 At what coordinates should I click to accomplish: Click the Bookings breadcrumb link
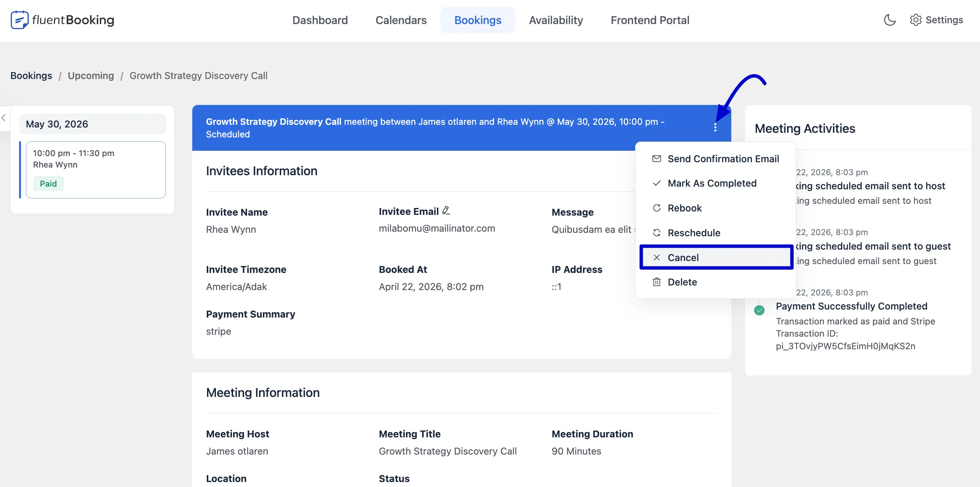31,76
